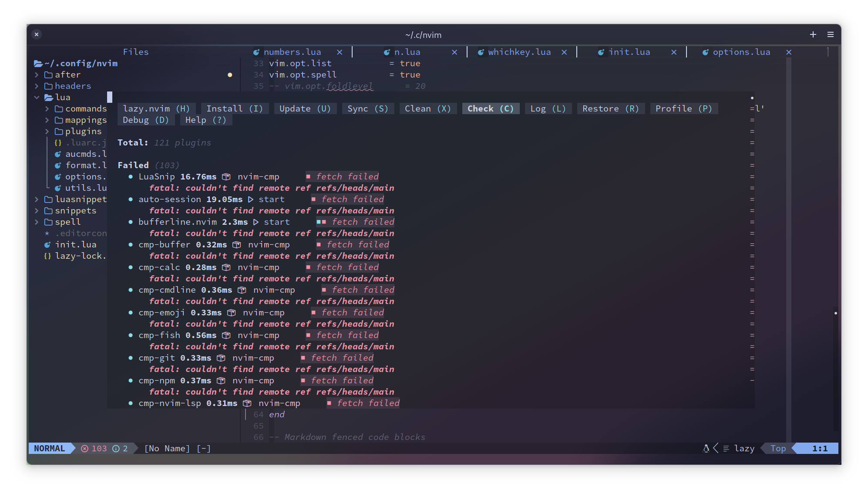
Task: Expand the snippets folder
Action: click(37, 211)
